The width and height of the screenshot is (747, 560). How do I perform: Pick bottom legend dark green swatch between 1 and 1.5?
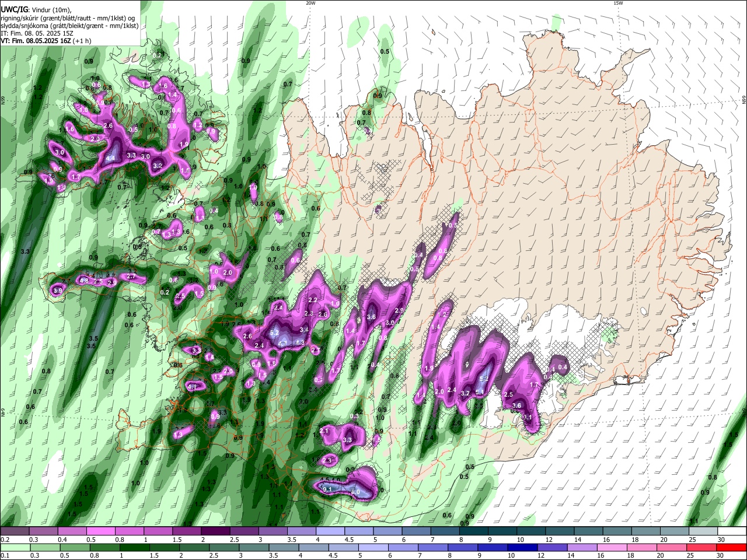(135, 547)
